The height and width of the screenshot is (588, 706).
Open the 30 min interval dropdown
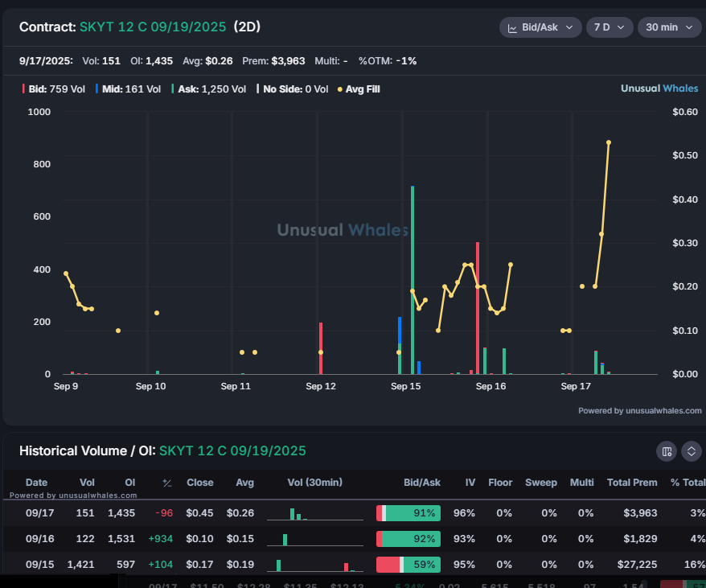point(669,27)
